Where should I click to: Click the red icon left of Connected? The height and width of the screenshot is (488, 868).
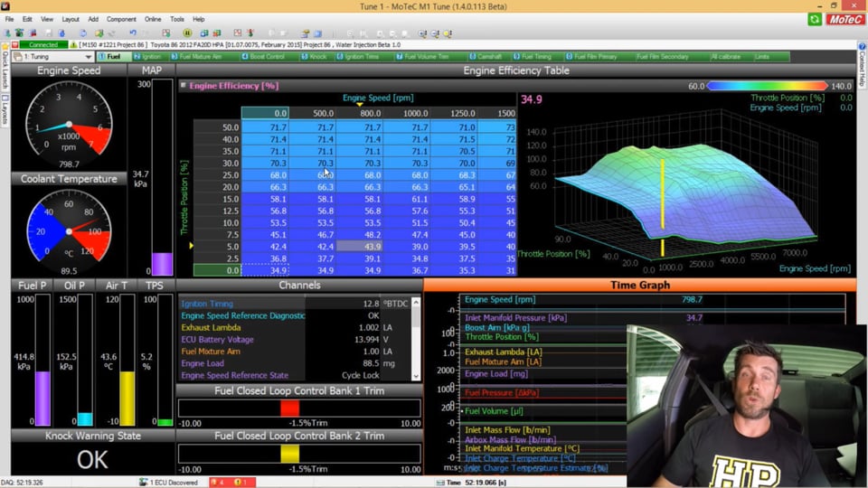pos(15,45)
